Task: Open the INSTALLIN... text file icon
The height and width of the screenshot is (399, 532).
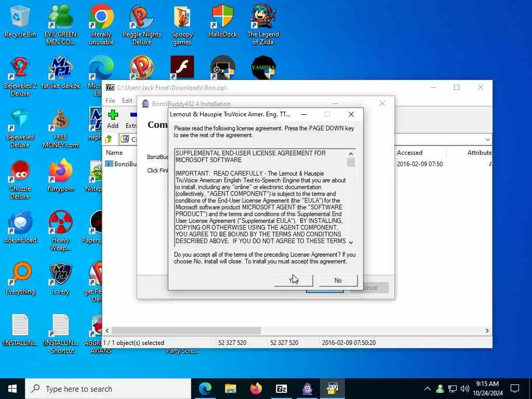Action: pyautogui.click(x=20, y=330)
